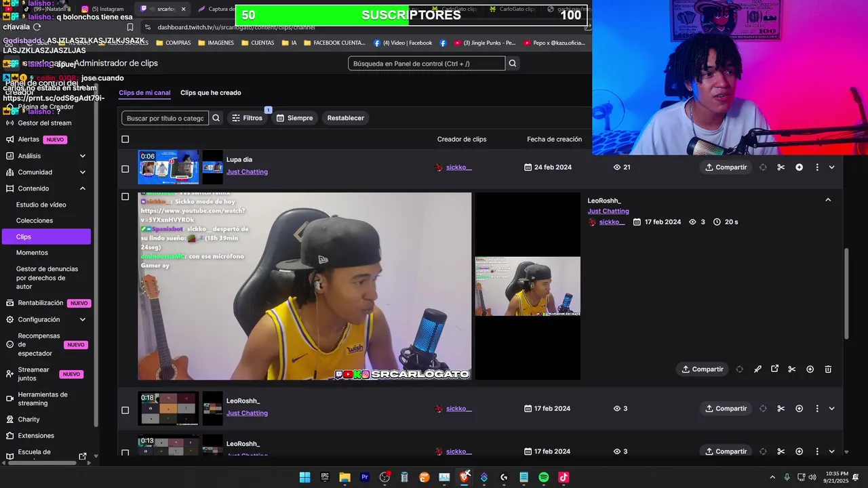Open Spotify from the taskbar

click(x=544, y=477)
